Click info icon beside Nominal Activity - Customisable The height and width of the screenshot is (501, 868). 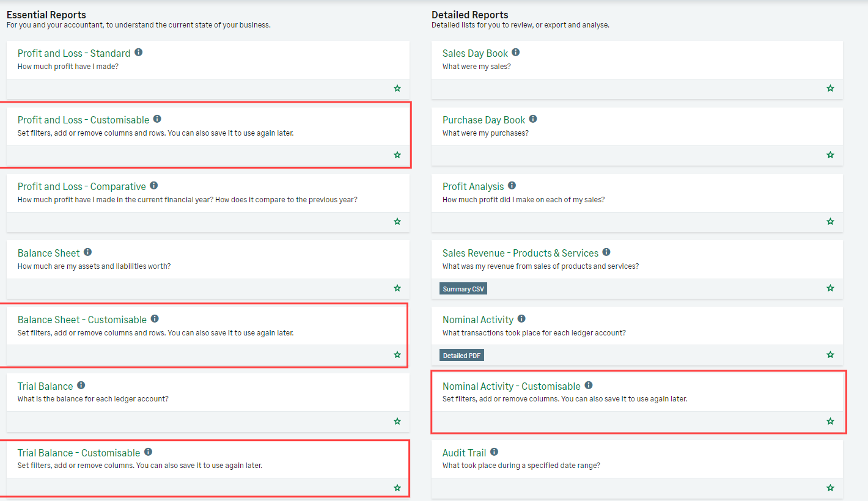click(589, 386)
